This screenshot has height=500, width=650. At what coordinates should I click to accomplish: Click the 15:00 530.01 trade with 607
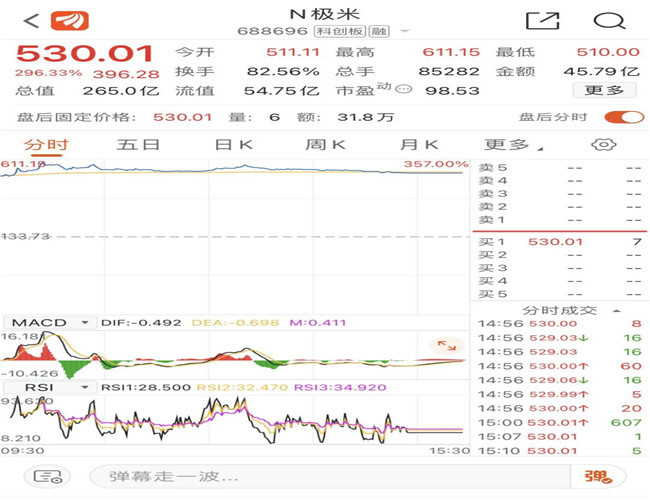coord(560,422)
